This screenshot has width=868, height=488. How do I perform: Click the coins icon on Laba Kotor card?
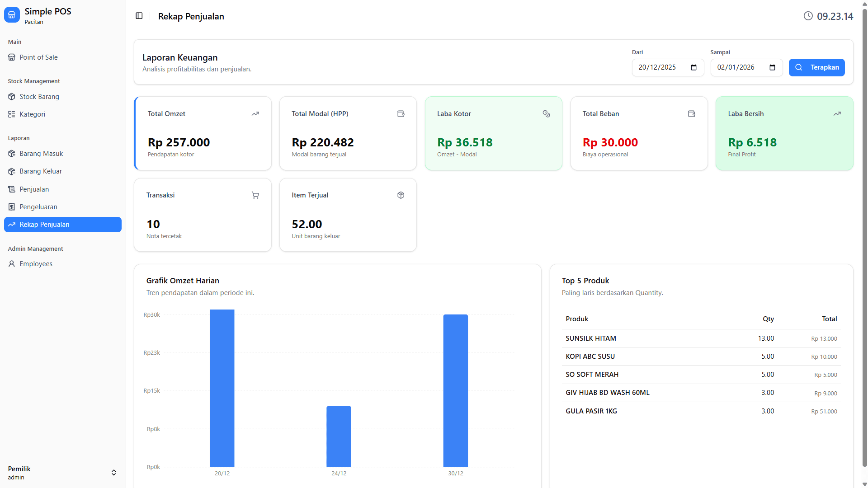click(x=546, y=114)
